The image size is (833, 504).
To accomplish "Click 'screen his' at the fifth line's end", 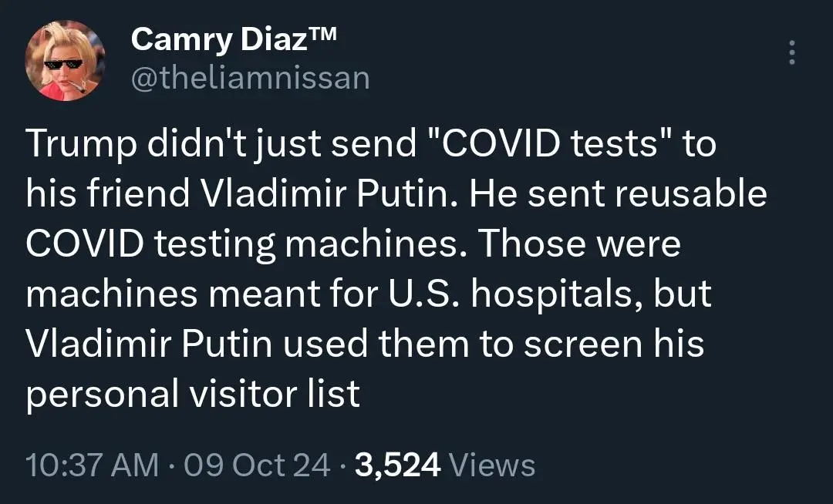I will click(x=614, y=344).
